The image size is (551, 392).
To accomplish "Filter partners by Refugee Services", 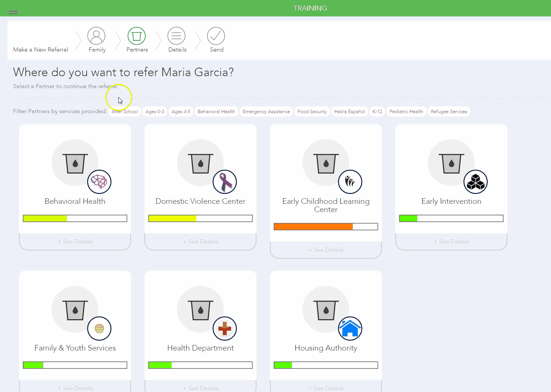I will point(449,112).
